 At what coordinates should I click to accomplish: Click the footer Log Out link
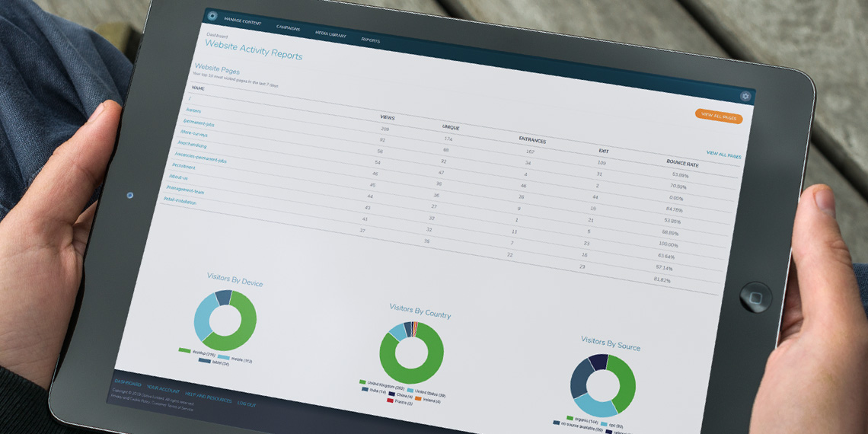click(247, 404)
